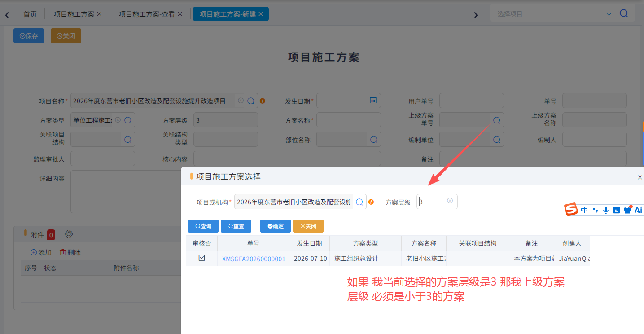Viewport: 644px width, 334px height.
Task: Open lookup for 方案类型 field
Action: 128,120
